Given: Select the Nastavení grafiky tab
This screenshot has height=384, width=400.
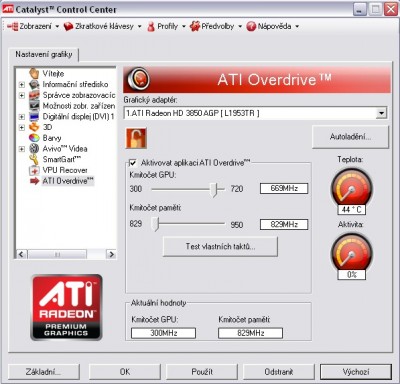Looking at the screenshot, I should 44,54.
